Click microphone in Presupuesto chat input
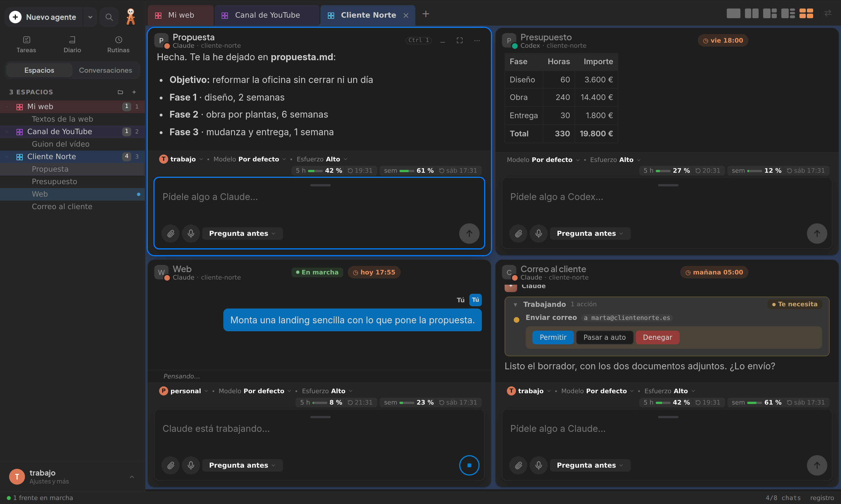The image size is (841, 504). (x=539, y=233)
